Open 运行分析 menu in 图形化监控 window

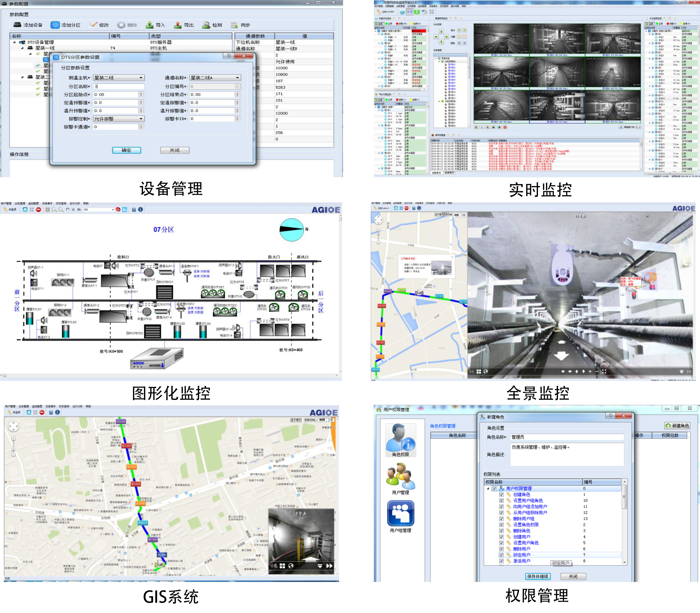[x=75, y=203]
